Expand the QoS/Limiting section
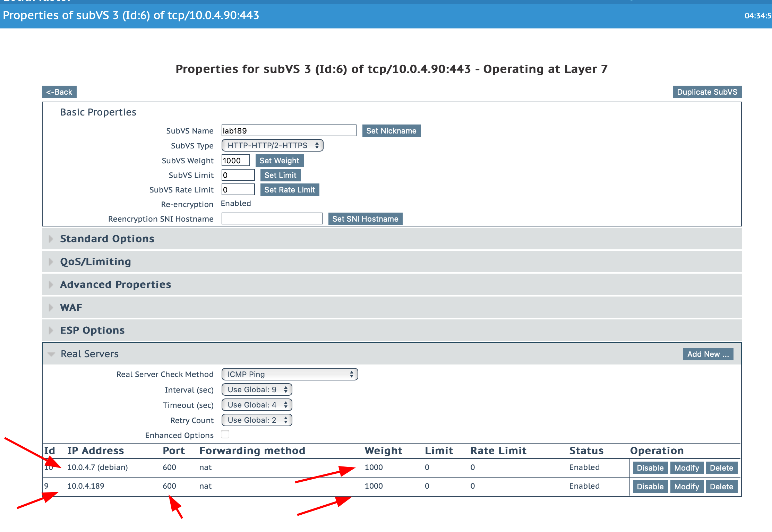The height and width of the screenshot is (532, 772). 95,261
